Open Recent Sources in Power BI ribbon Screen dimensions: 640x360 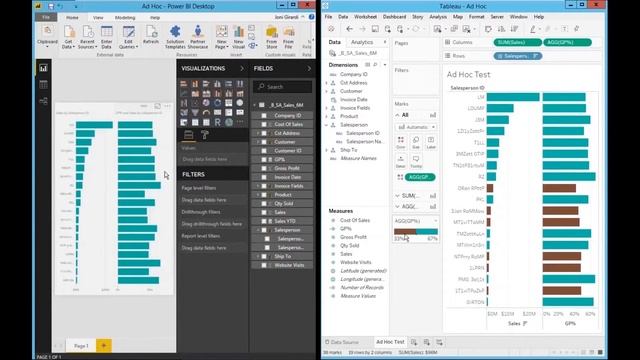(87, 37)
